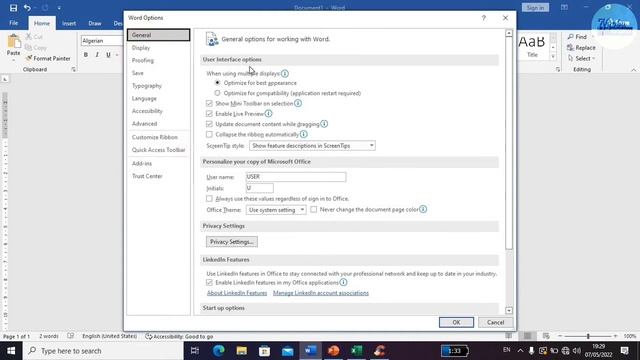
Task: Open Manage LinkedIn account associations link
Action: (321, 293)
